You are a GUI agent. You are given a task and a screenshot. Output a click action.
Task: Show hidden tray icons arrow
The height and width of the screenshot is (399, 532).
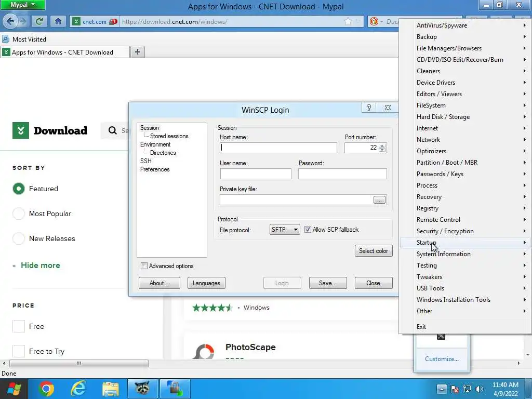tap(442, 389)
